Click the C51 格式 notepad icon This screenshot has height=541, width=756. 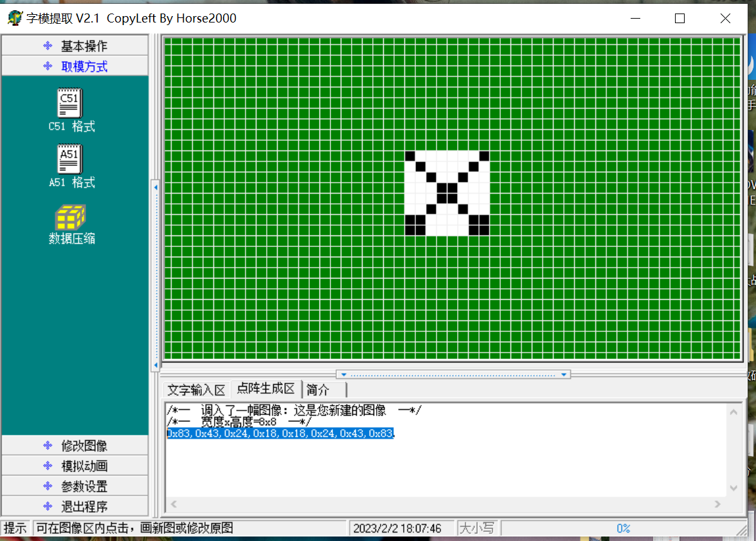[69, 103]
